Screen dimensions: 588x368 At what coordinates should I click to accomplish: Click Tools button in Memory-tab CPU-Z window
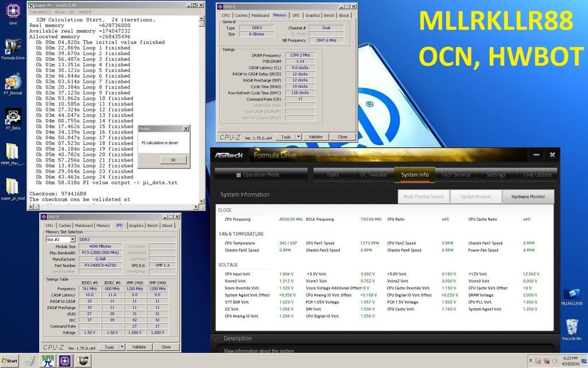(x=286, y=137)
